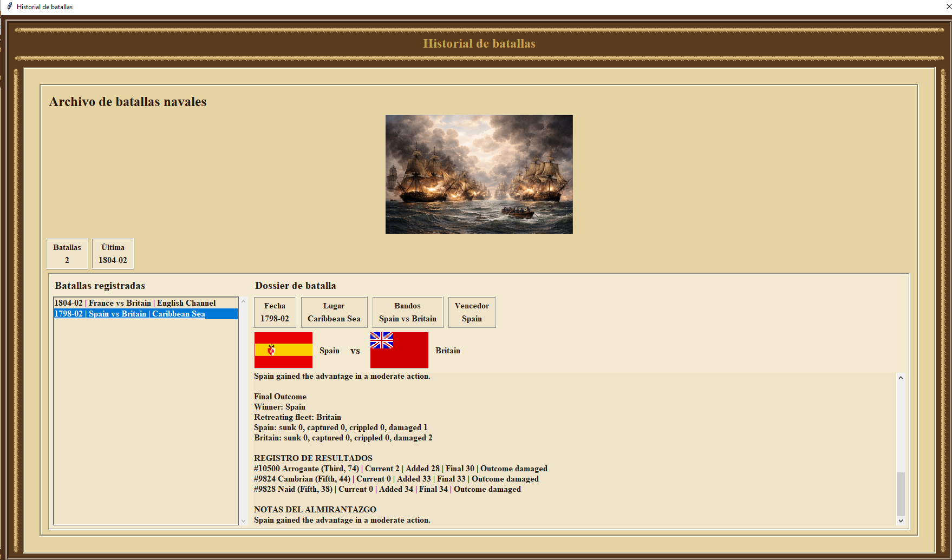Image resolution: width=952 pixels, height=560 pixels.
Task: Click the 'Retreating fleet: Britain' line
Action: point(297,417)
